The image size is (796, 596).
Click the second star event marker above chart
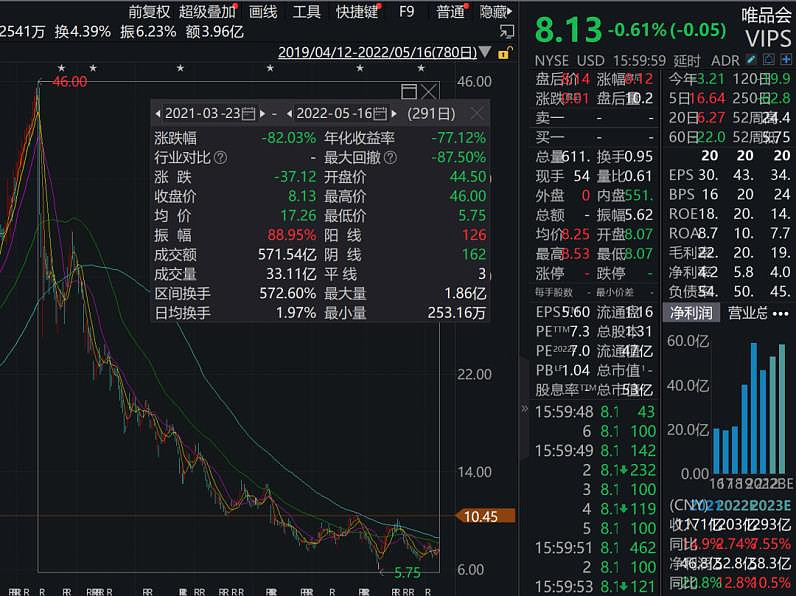tap(93, 68)
